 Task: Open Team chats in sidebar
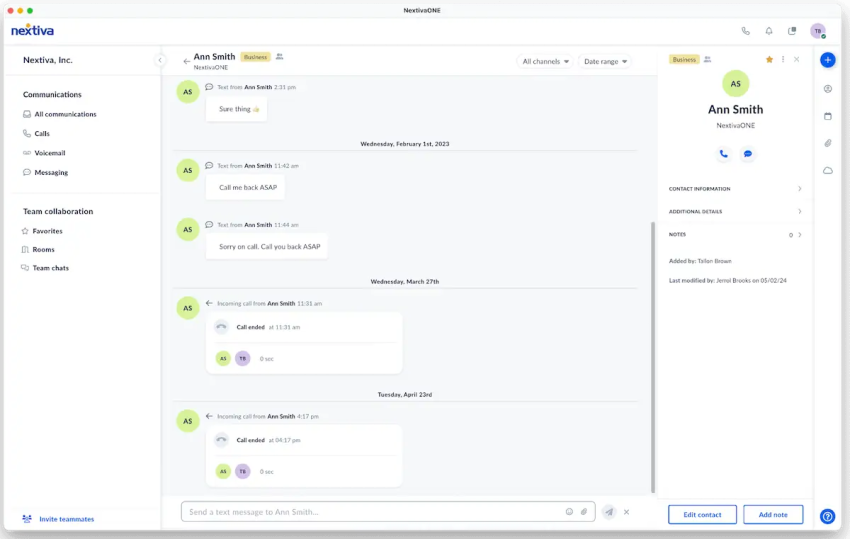45,268
